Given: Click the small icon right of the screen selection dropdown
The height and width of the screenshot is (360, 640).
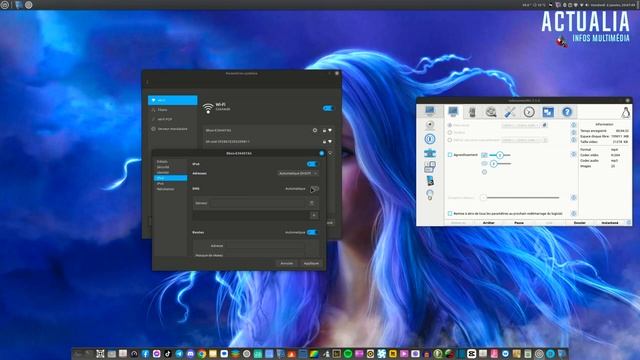Looking at the screenshot, I should click(544, 125).
